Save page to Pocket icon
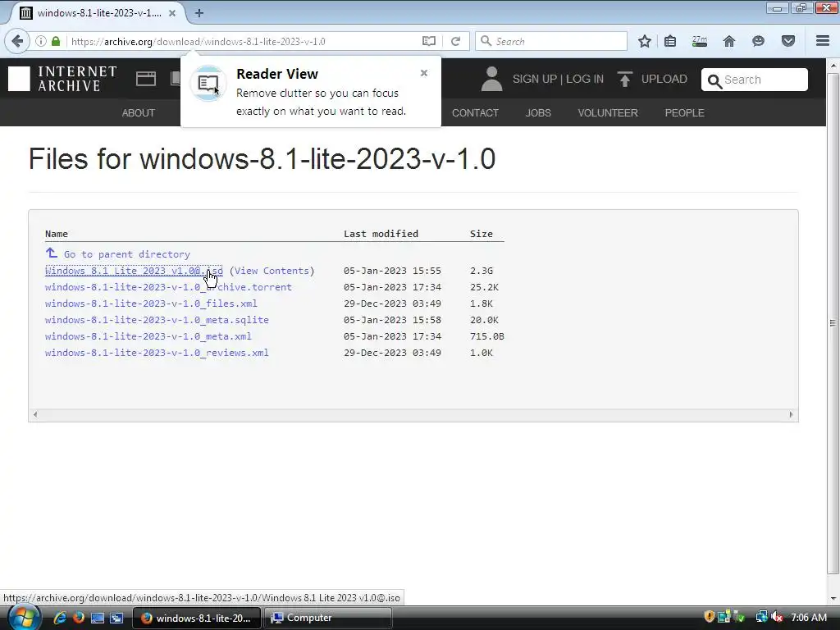The width and height of the screenshot is (840, 630). pos(788,41)
